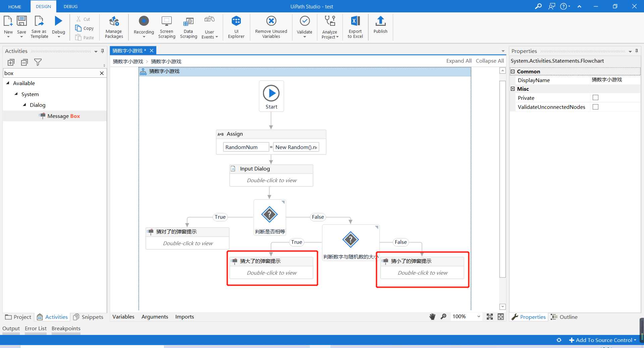Switch to the Snippets panel tab
This screenshot has width=644, height=348.
point(88,317)
